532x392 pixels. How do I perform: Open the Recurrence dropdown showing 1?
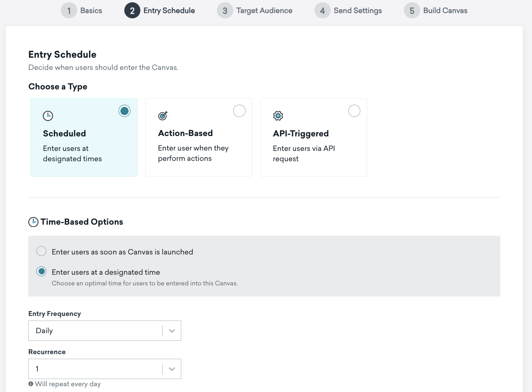[x=105, y=369]
